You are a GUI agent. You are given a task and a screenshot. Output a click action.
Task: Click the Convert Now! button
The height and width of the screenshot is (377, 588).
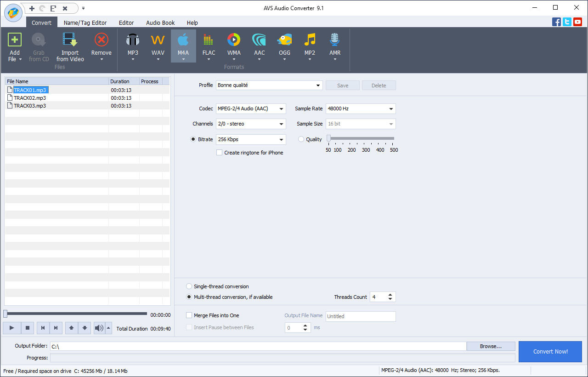(x=550, y=352)
